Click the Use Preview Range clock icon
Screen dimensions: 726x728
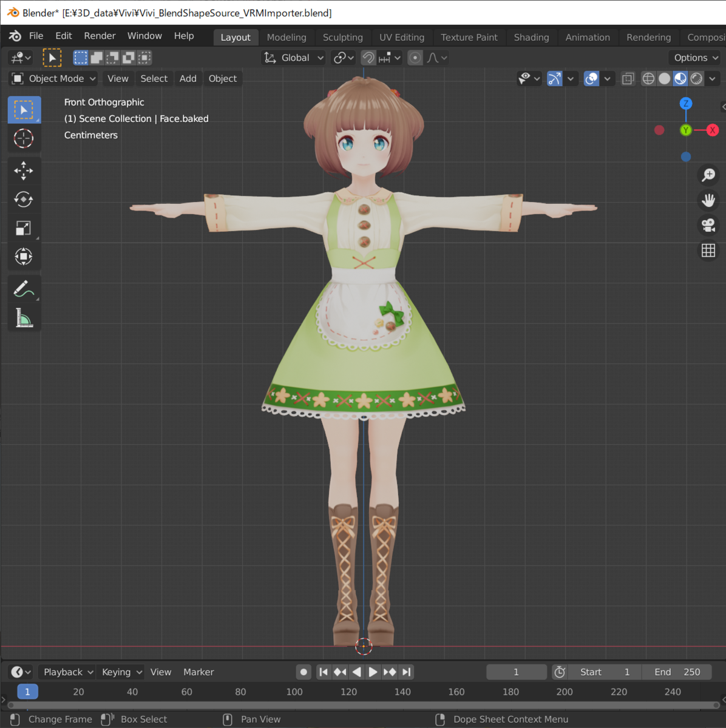tap(560, 672)
